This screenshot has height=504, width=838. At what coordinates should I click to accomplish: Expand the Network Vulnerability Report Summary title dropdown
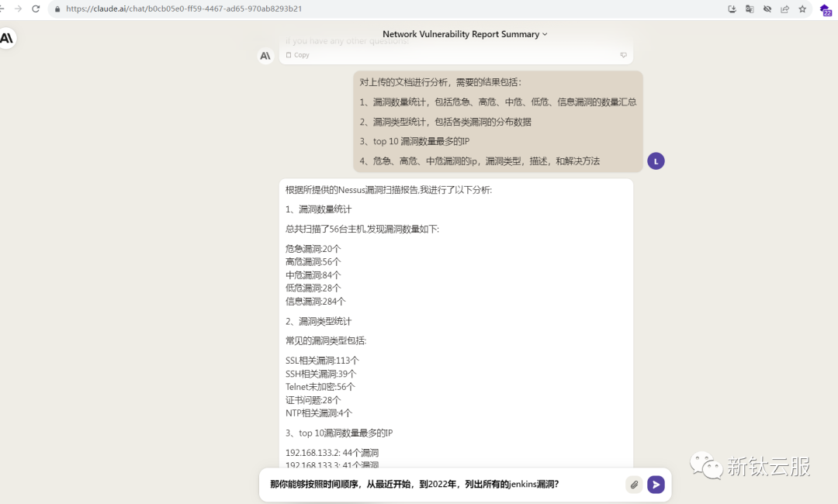[465, 34]
